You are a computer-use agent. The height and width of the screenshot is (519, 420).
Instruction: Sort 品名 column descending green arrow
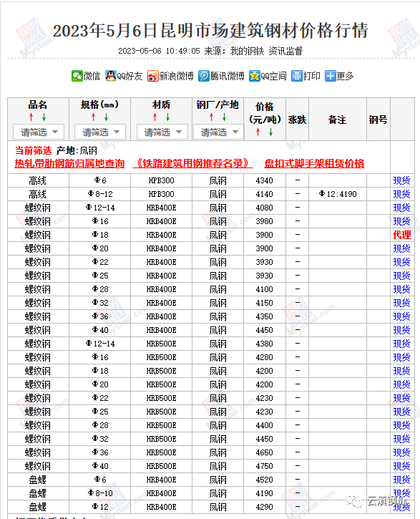click(x=44, y=117)
